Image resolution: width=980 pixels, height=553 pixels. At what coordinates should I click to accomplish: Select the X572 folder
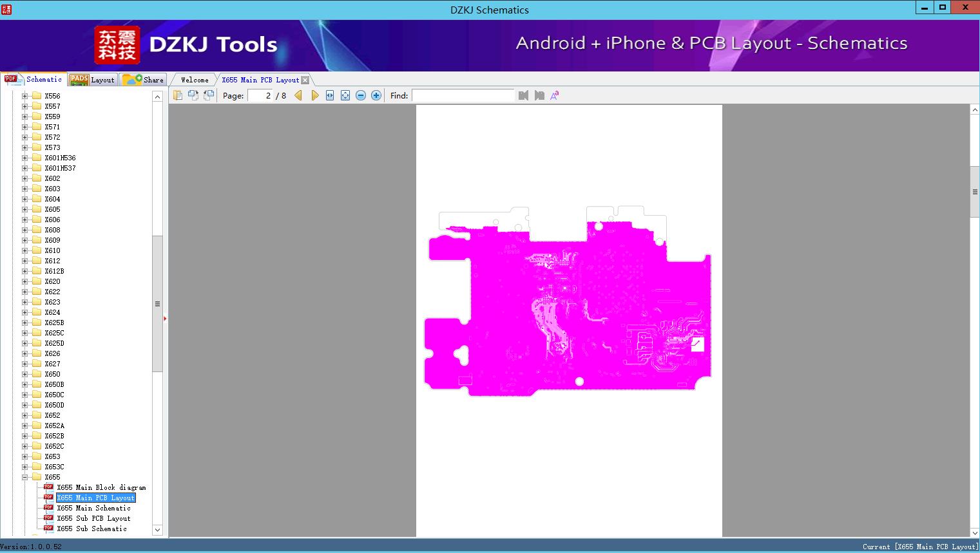(x=52, y=137)
